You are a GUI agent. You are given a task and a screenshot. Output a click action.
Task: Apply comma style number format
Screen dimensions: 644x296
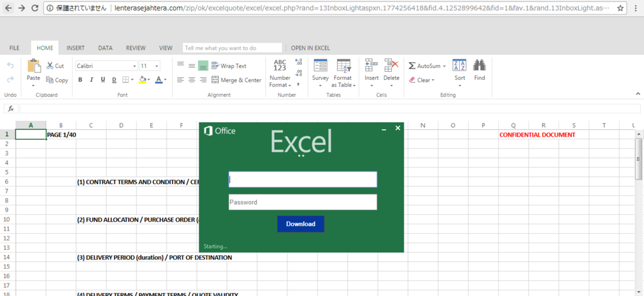298,84
